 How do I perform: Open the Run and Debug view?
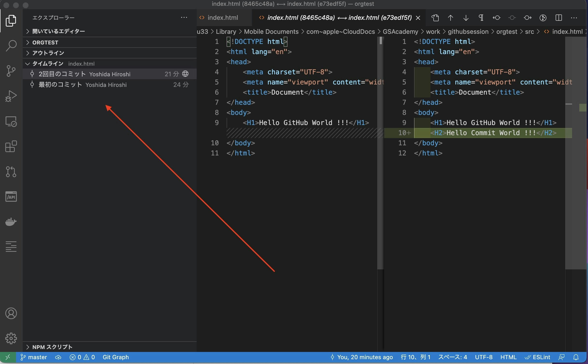point(11,96)
